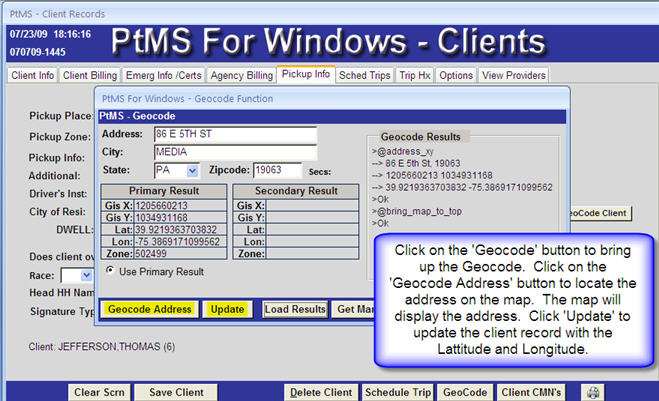Click the City field showing MEDIA
659x401 pixels.
tap(235, 152)
